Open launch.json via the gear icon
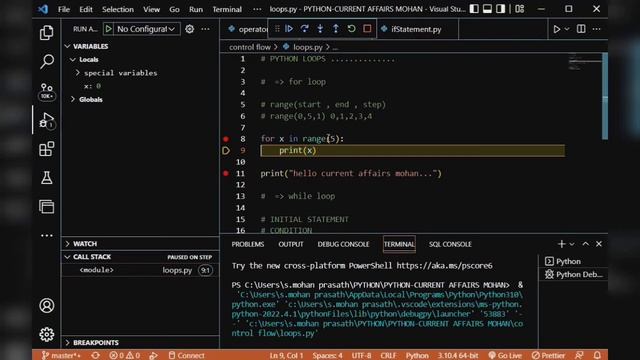Image resolution: width=640 pixels, height=360 pixels. (x=189, y=29)
